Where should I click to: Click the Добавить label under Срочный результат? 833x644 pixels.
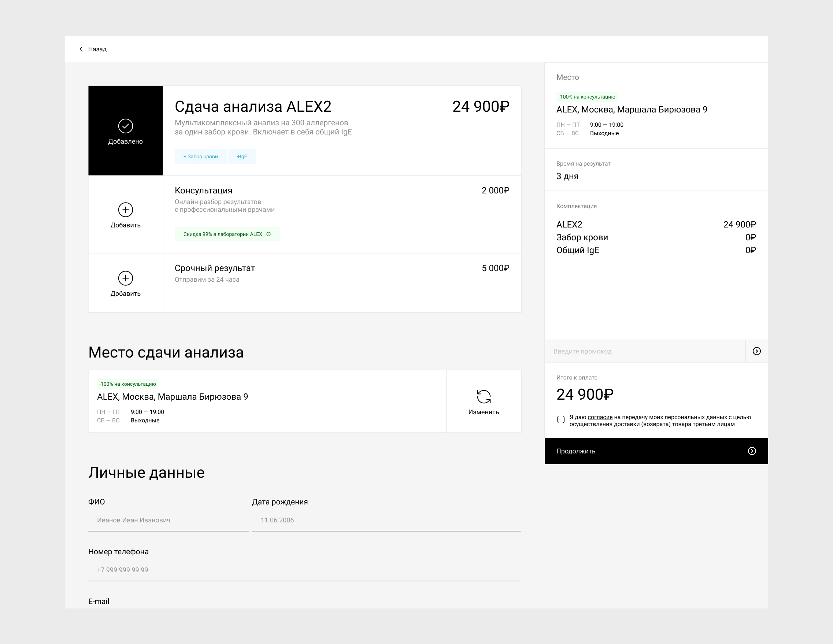126,294
